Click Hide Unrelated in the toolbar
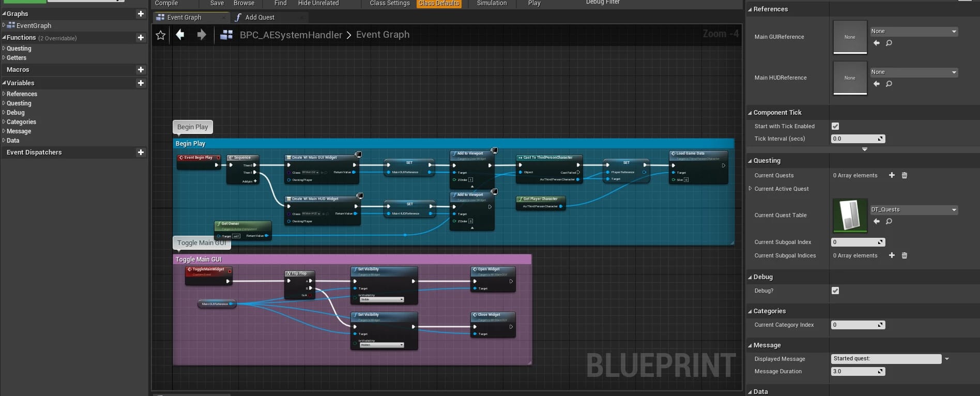The height and width of the screenshot is (396, 980). coord(318,3)
